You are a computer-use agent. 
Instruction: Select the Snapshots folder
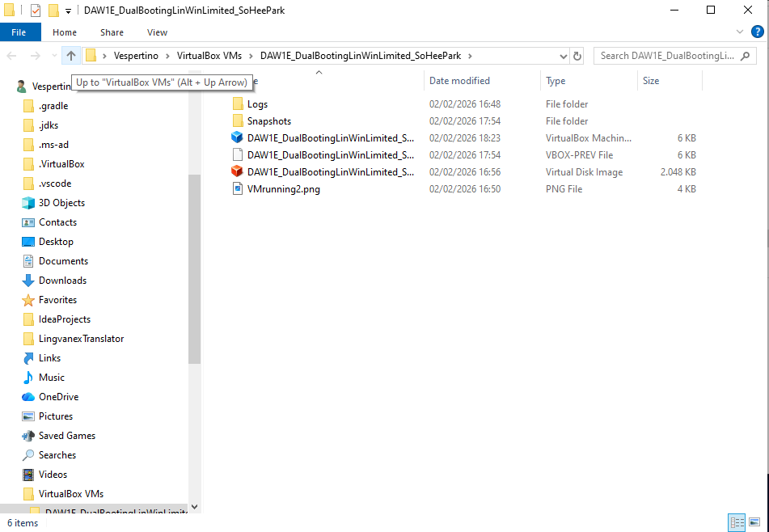click(x=268, y=121)
